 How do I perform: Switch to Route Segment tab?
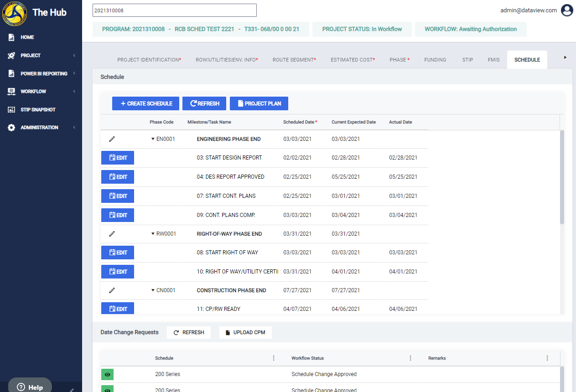pos(294,60)
